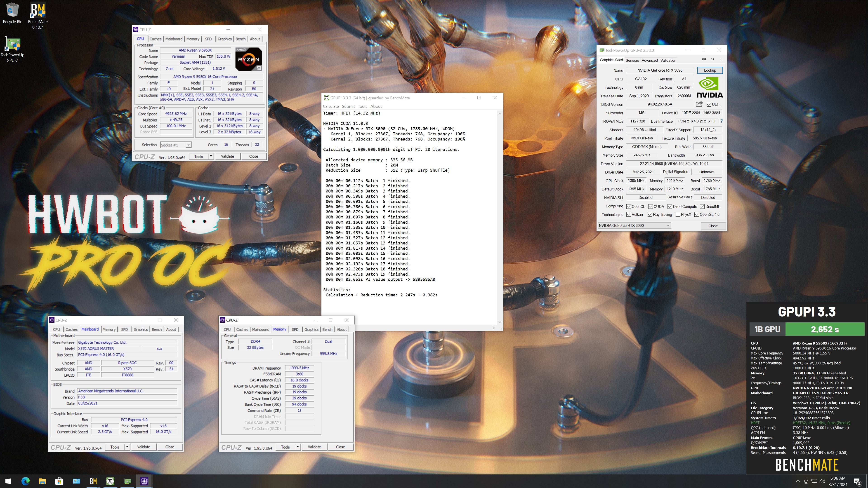Open Microsoft Edge from the taskbar

[x=26, y=481]
